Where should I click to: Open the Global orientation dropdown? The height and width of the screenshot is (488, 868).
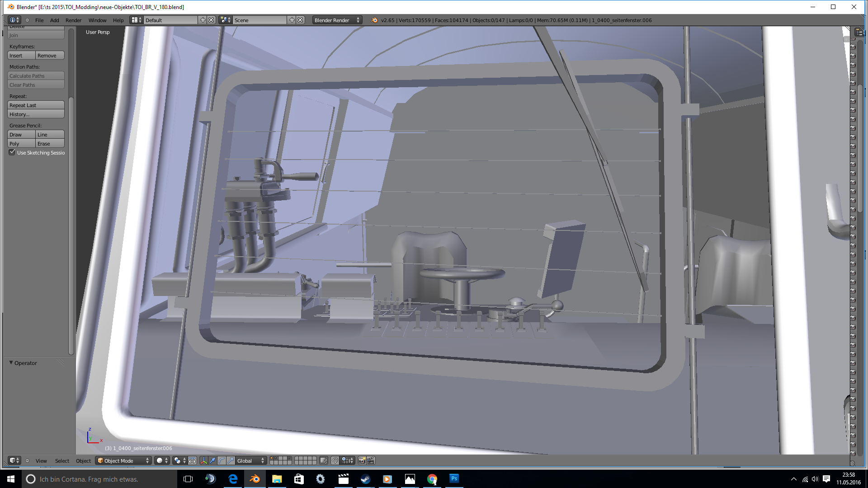(x=251, y=460)
